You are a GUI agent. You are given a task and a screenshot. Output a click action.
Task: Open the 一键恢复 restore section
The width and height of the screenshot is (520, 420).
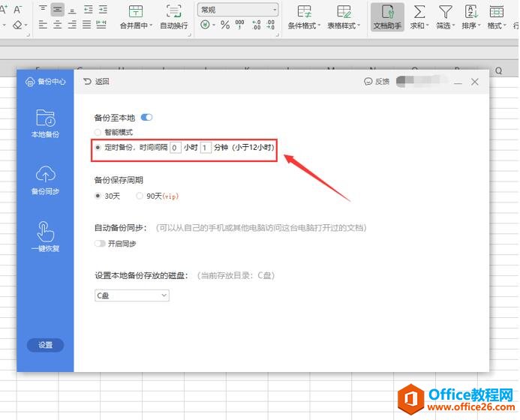coord(45,237)
